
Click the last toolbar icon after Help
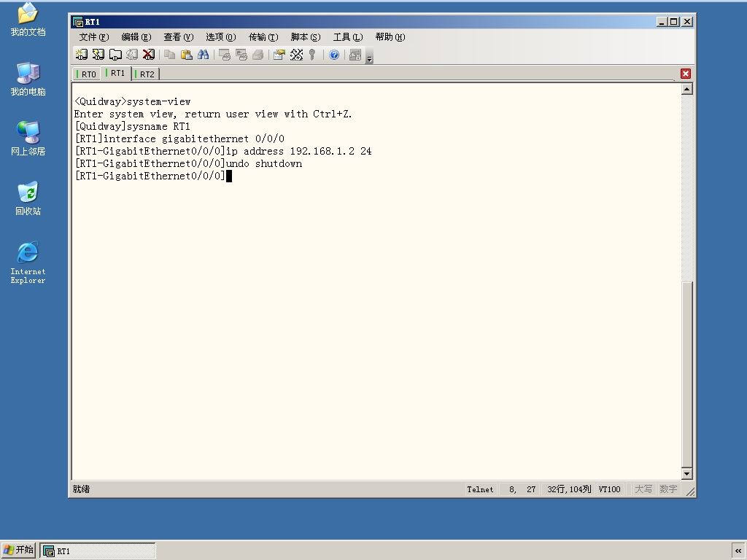(x=355, y=55)
